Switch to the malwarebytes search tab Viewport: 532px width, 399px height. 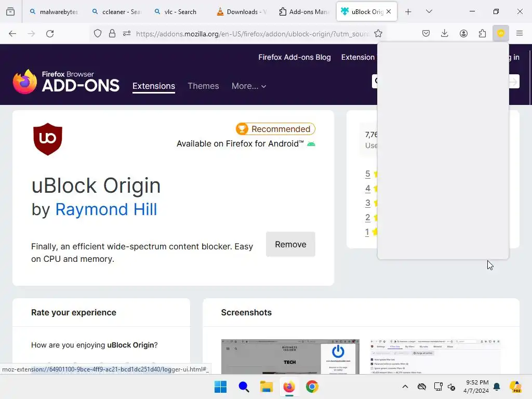[54, 11]
